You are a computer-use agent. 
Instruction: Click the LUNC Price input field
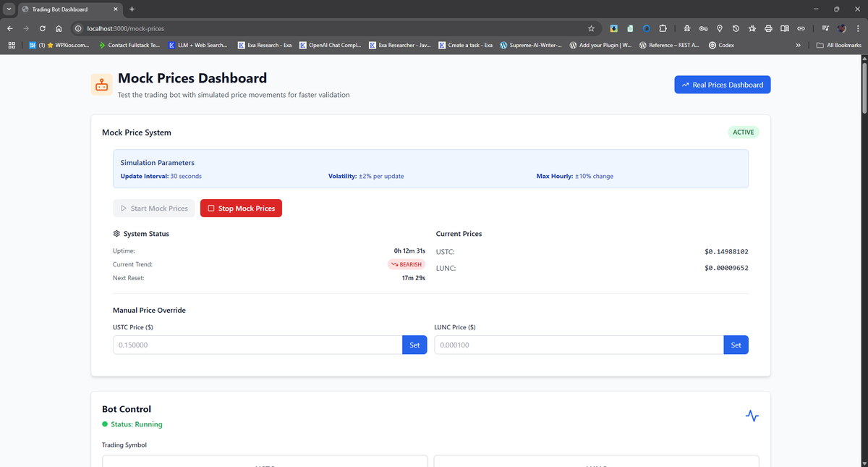tap(579, 345)
